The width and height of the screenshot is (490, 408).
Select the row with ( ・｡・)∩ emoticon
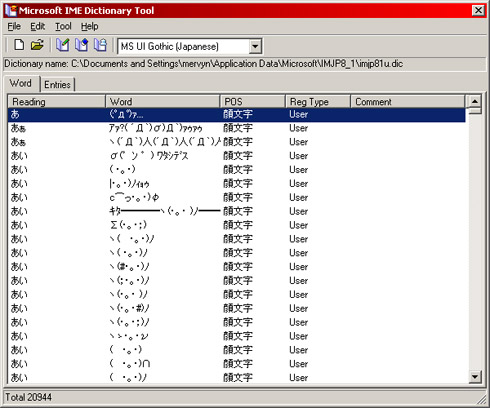(237, 364)
